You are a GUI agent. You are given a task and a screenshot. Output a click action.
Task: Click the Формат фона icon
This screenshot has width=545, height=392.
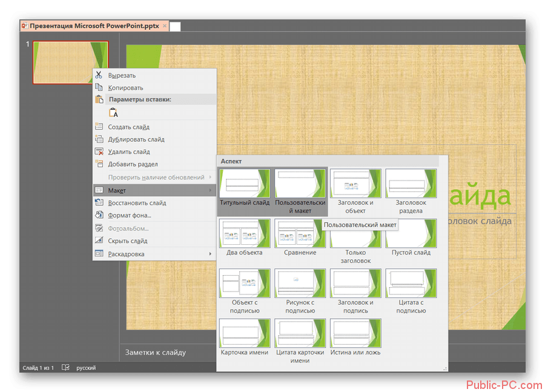pos(99,215)
